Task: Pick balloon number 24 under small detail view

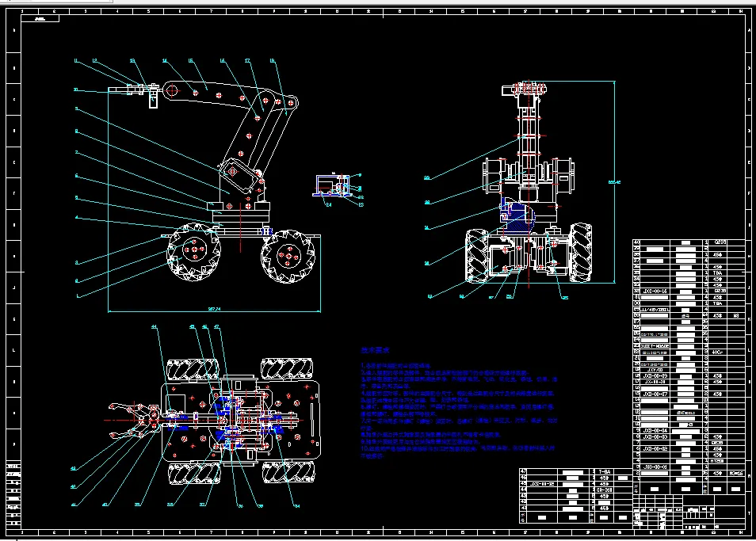Action: pos(329,204)
